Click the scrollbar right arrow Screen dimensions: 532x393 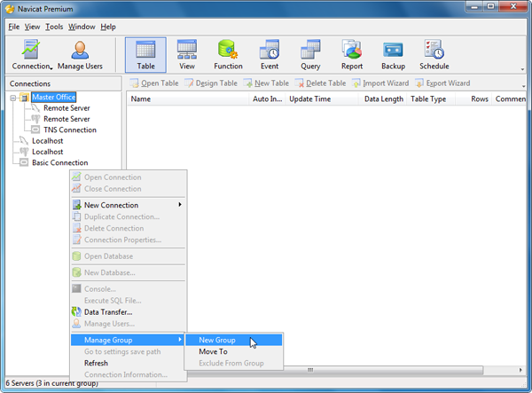pos(520,370)
